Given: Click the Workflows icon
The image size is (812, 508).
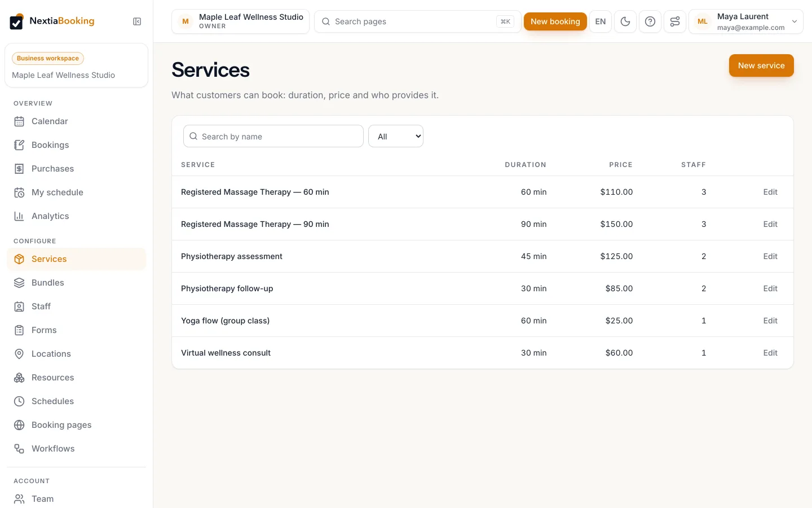Looking at the screenshot, I should [x=19, y=449].
